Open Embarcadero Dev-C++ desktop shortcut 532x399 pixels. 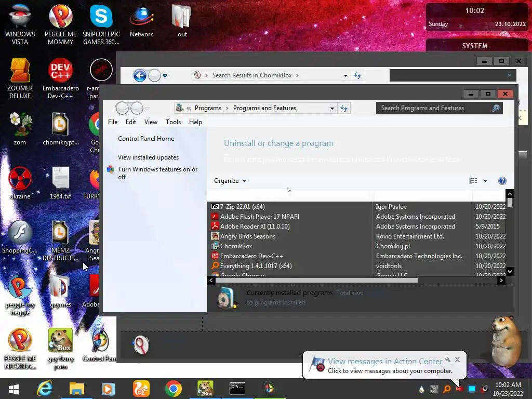(60, 78)
